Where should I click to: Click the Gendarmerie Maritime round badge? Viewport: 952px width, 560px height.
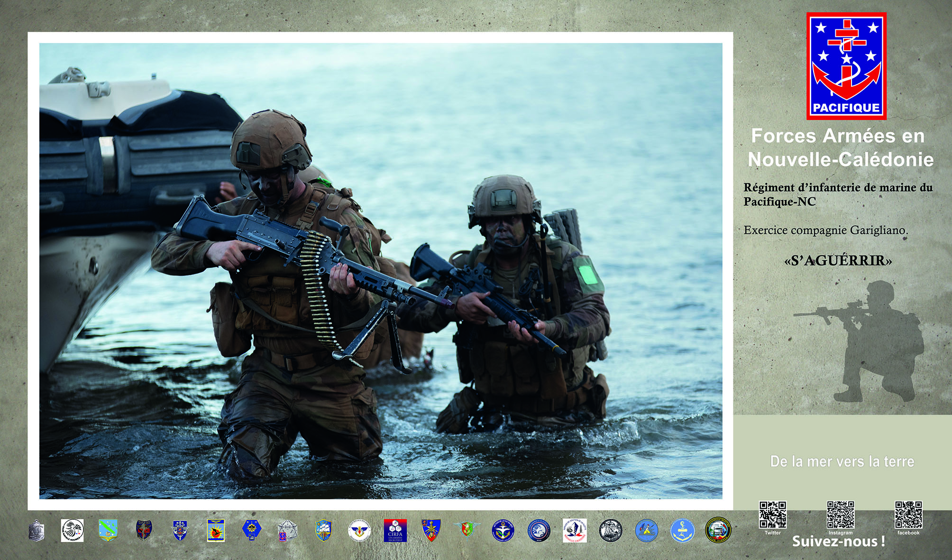tap(718, 530)
